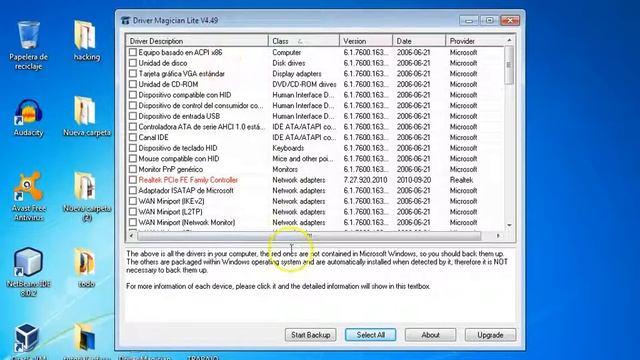Sort list by Date column header
This screenshot has width=640, height=360.
click(419, 41)
